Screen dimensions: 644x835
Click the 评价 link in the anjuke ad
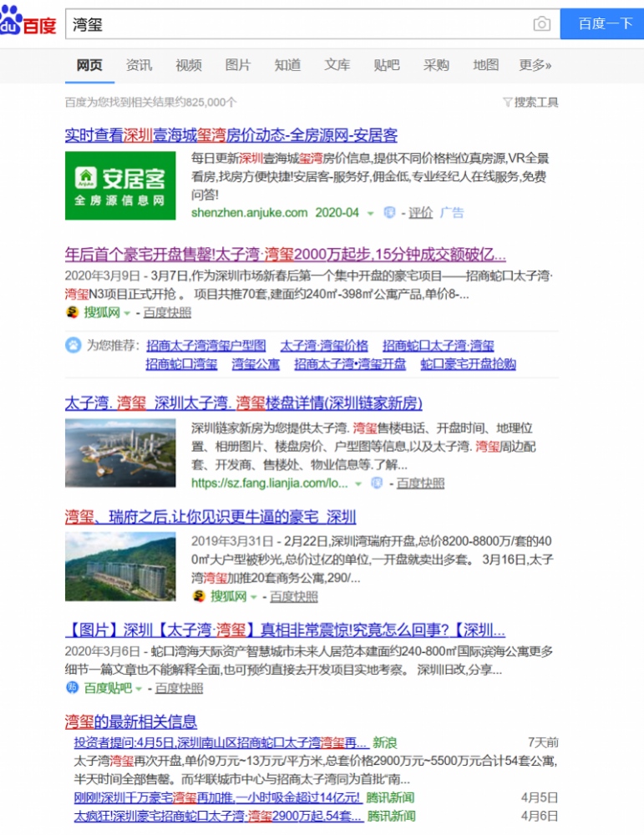420,213
